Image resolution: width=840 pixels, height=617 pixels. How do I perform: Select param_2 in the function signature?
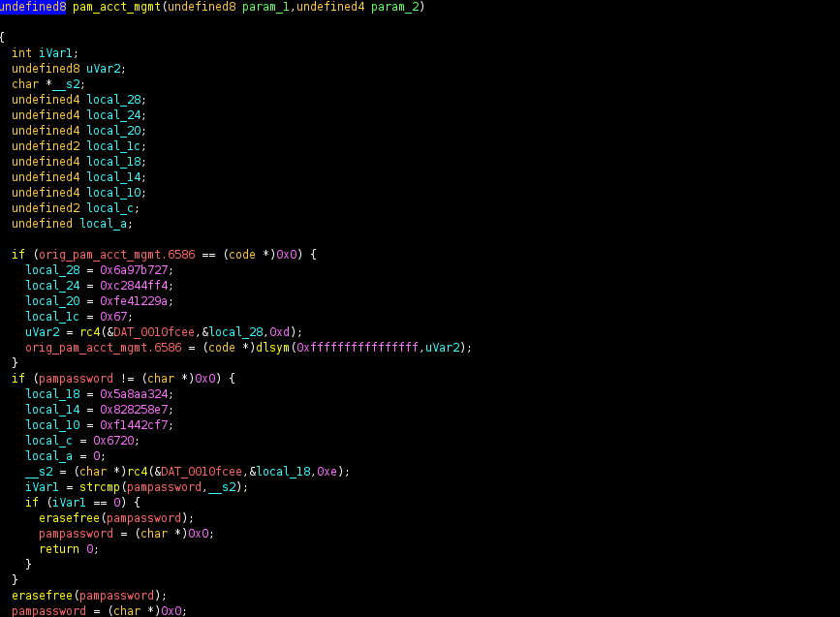tap(395, 7)
